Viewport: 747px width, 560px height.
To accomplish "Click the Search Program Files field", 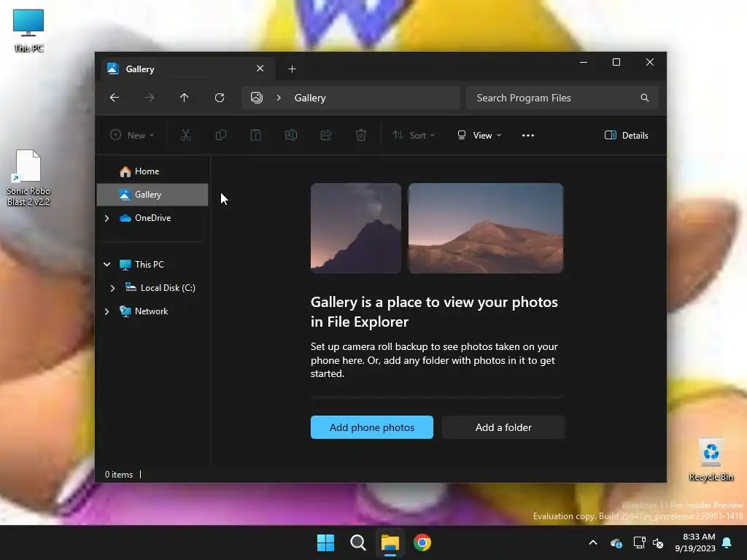I will [x=562, y=98].
